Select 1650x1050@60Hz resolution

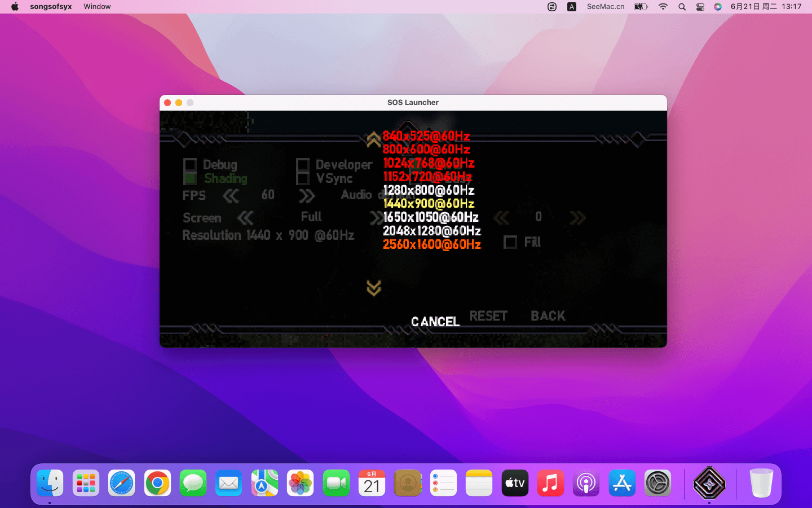(431, 217)
